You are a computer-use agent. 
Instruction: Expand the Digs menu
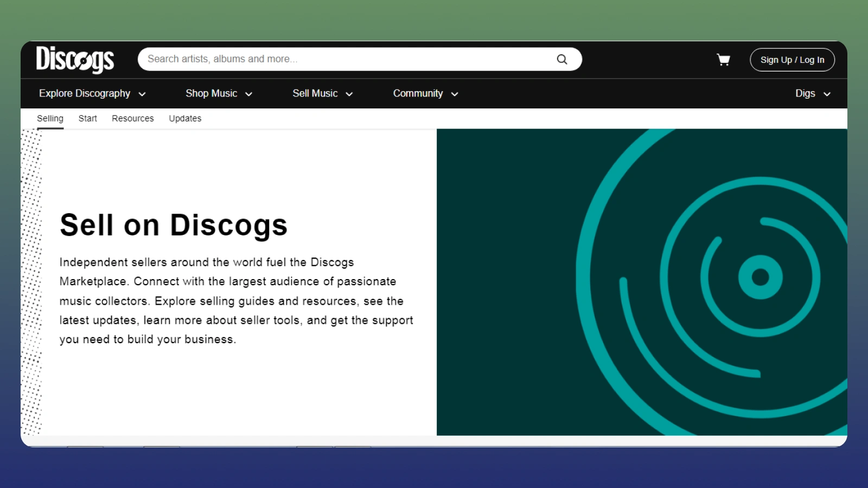click(x=813, y=93)
